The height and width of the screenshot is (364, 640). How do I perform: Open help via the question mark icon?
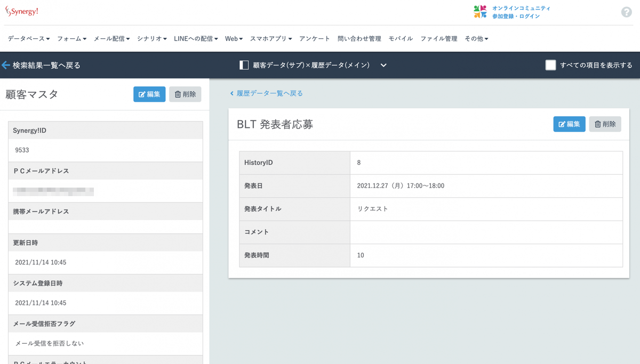[x=626, y=11]
